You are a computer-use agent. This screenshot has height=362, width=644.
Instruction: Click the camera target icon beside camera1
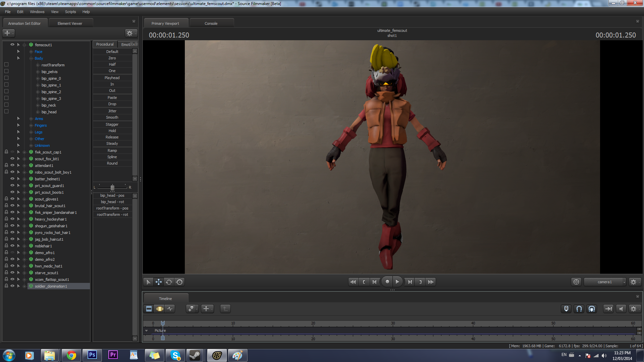coord(576,282)
